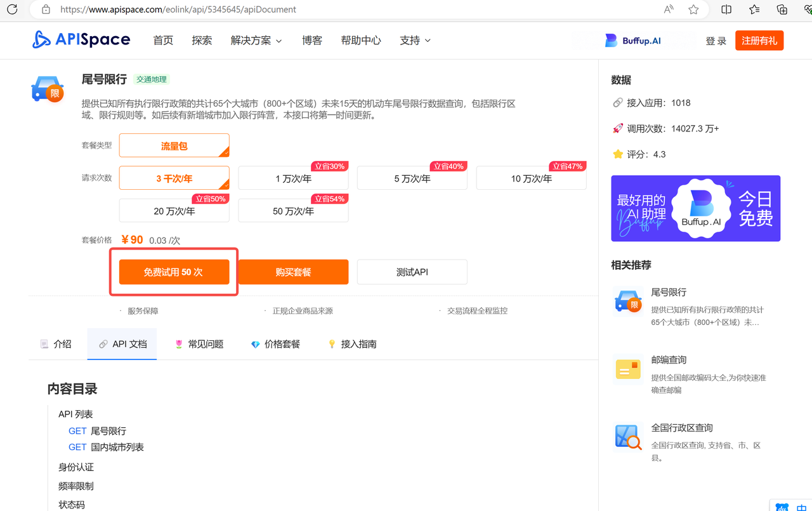This screenshot has height=511, width=812.
Task: Click the page reload icon
Action: [x=12, y=10]
